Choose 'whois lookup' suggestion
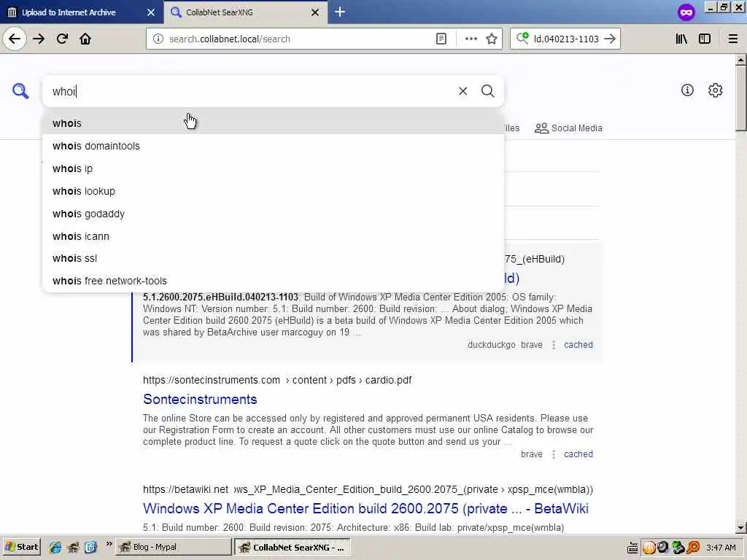The height and width of the screenshot is (560, 747). coord(273,192)
